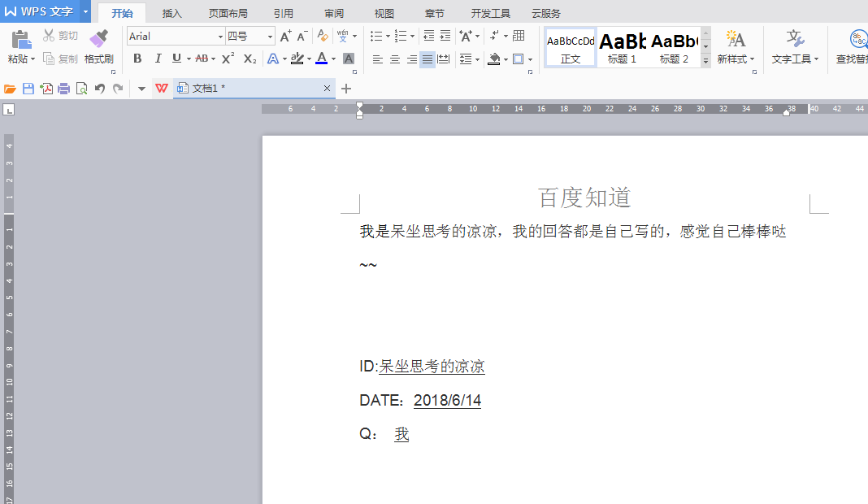868x504 pixels.
Task: Open Print Preview icon
Action: [82, 89]
